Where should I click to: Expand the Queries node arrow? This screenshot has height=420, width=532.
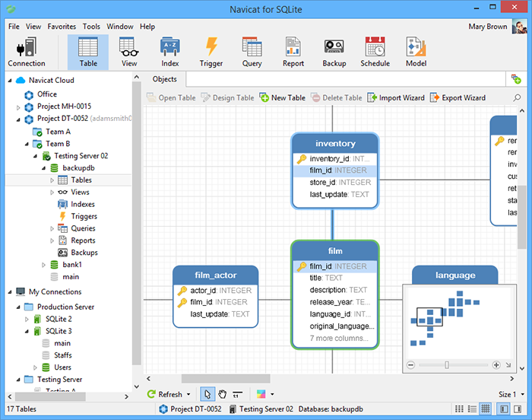click(x=52, y=229)
